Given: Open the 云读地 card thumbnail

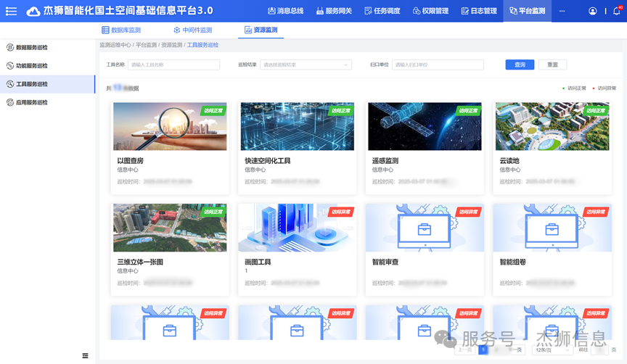Looking at the screenshot, I should [552, 126].
